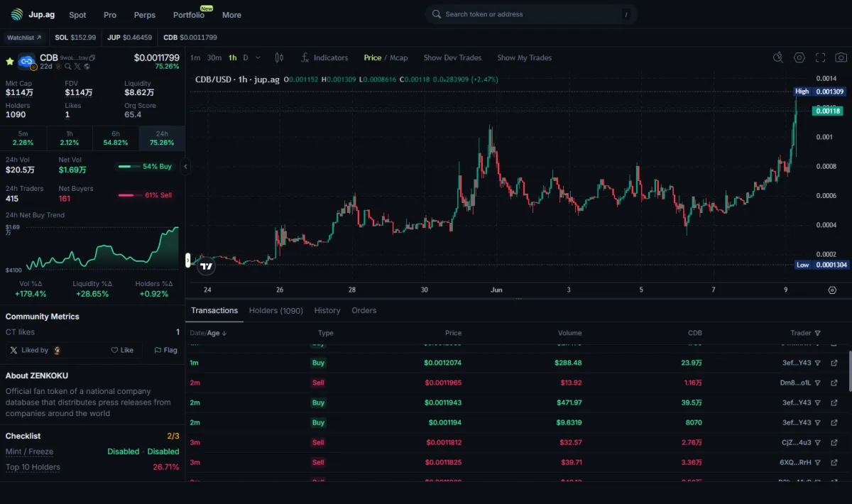The height and width of the screenshot is (504, 852).
Task: Copy the CDB token address
Action: click(92, 57)
